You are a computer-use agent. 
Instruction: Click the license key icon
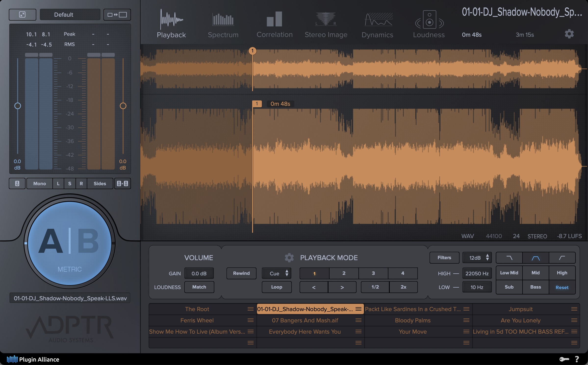coord(564,359)
